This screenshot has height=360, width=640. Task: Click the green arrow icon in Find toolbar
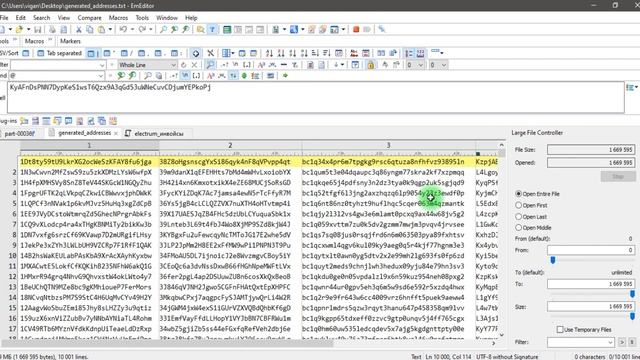[285, 76]
